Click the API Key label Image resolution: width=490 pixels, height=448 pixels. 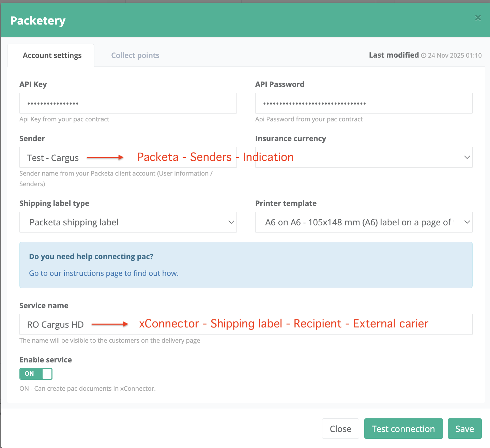tap(33, 84)
